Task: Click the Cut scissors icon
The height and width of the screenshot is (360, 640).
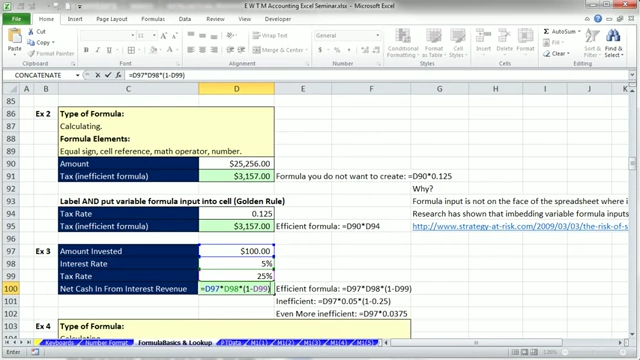Action: 31,31
